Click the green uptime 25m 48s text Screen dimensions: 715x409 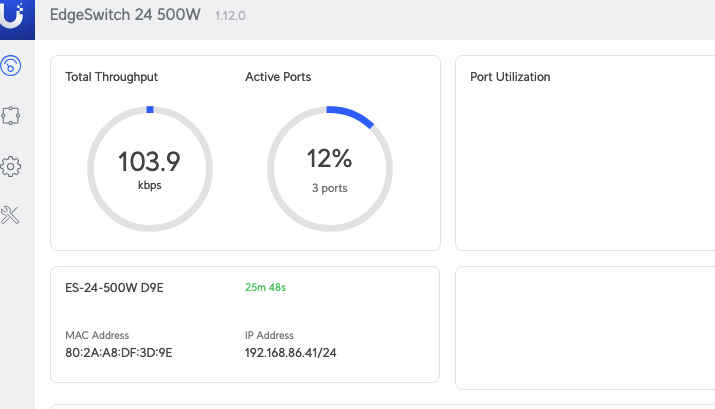(266, 288)
